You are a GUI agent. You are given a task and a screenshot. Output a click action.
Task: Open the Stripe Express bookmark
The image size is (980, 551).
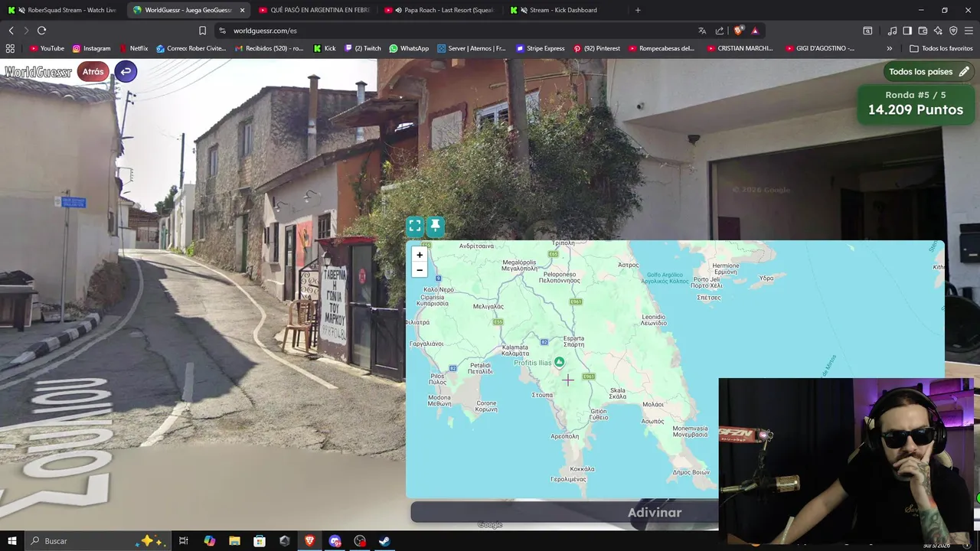coord(540,48)
